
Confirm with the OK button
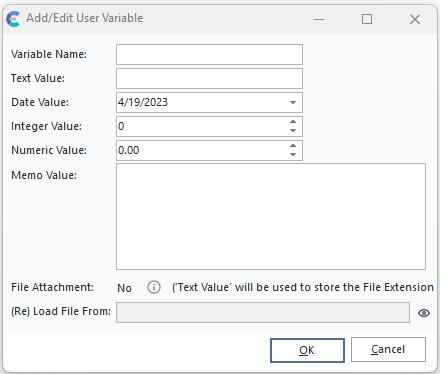pos(307,350)
